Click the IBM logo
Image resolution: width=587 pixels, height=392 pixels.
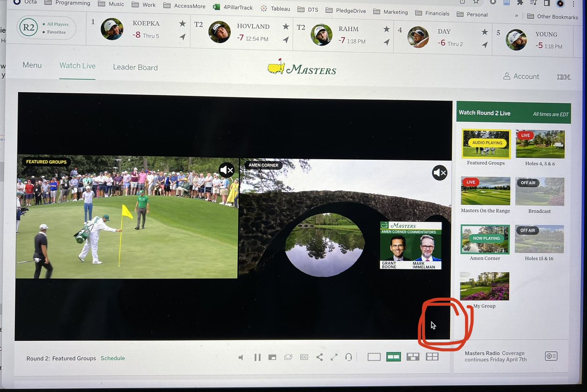(564, 77)
